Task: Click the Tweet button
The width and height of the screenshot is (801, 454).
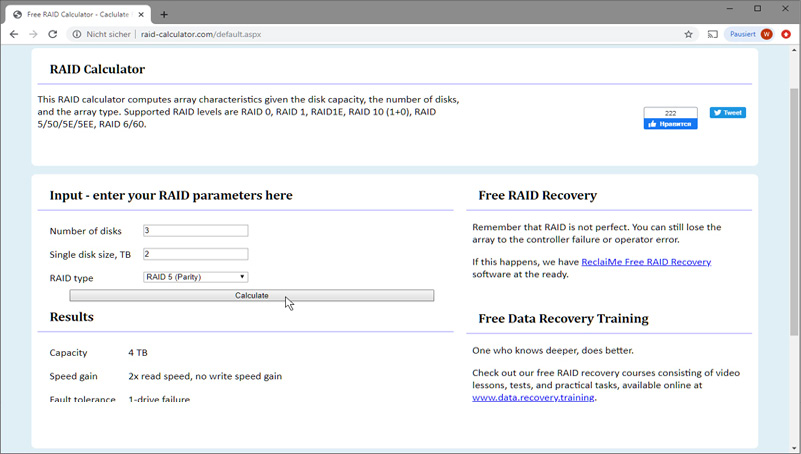Action: [x=728, y=113]
